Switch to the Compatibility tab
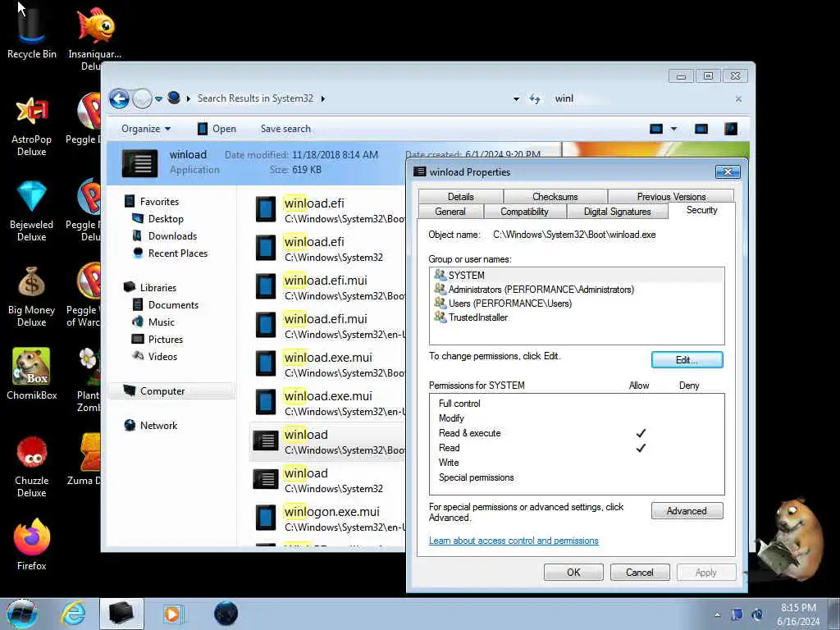The width and height of the screenshot is (840, 630). (x=524, y=212)
